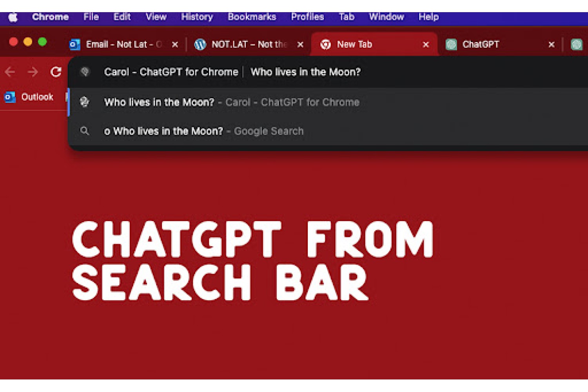This screenshot has width=588, height=392.
Task: Click the Outlook favicon on Email tab
Action: (74, 45)
